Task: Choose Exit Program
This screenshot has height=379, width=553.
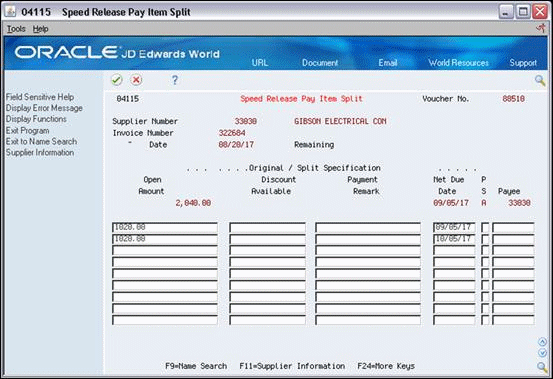Action: 28,130
